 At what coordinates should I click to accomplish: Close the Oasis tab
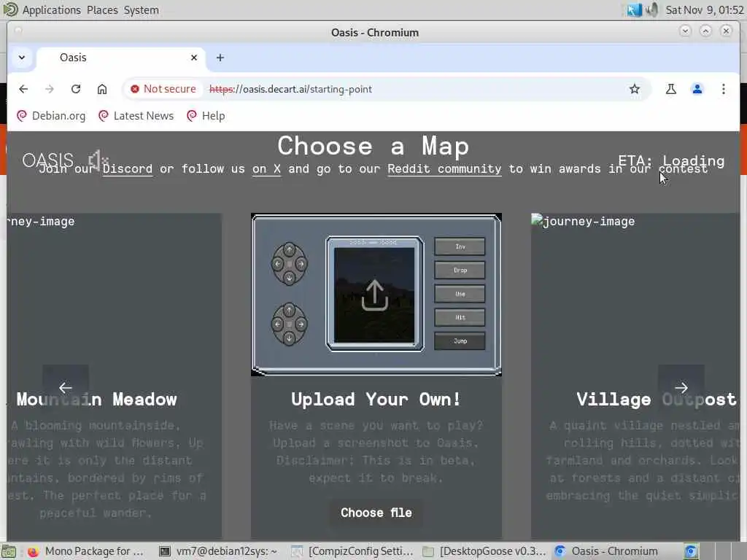pos(194,58)
